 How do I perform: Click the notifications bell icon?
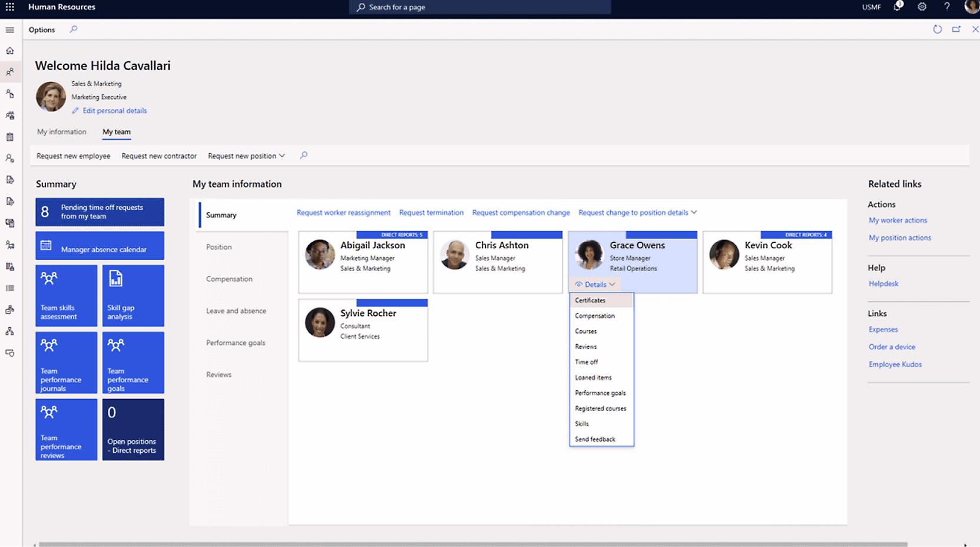898,7
